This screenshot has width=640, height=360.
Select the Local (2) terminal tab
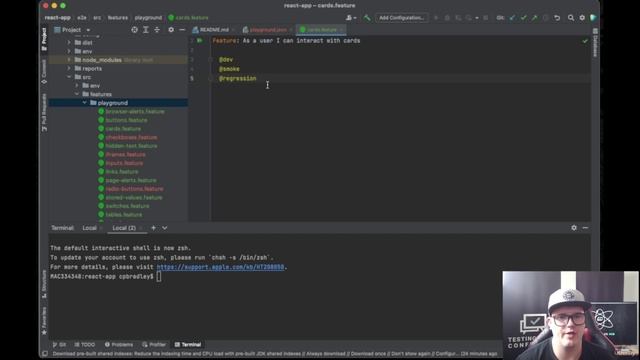124,228
